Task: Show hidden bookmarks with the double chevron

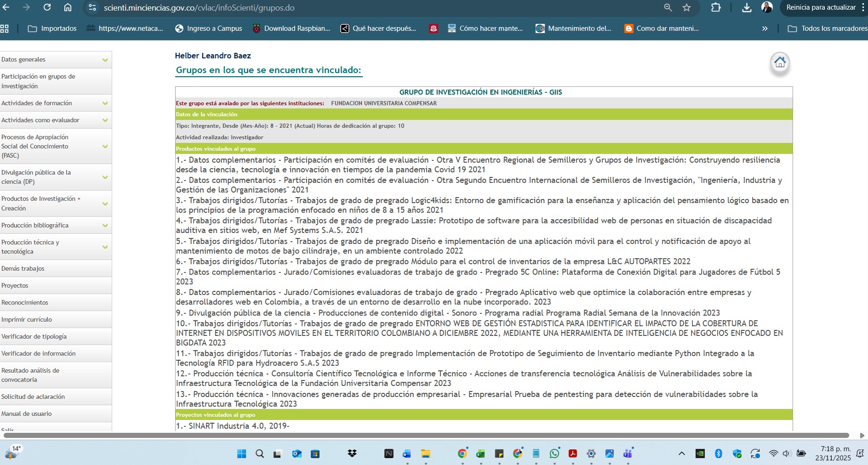Action: [x=765, y=28]
